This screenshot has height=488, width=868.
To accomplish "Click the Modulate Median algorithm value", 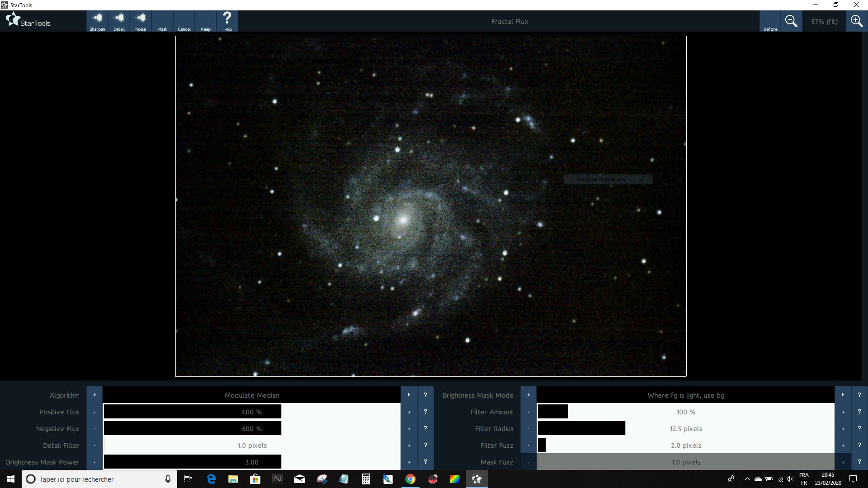I will tap(252, 395).
